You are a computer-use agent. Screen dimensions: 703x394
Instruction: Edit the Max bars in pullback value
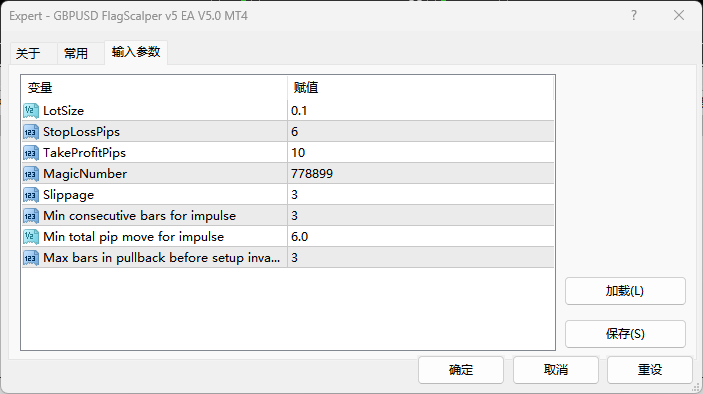coord(421,258)
